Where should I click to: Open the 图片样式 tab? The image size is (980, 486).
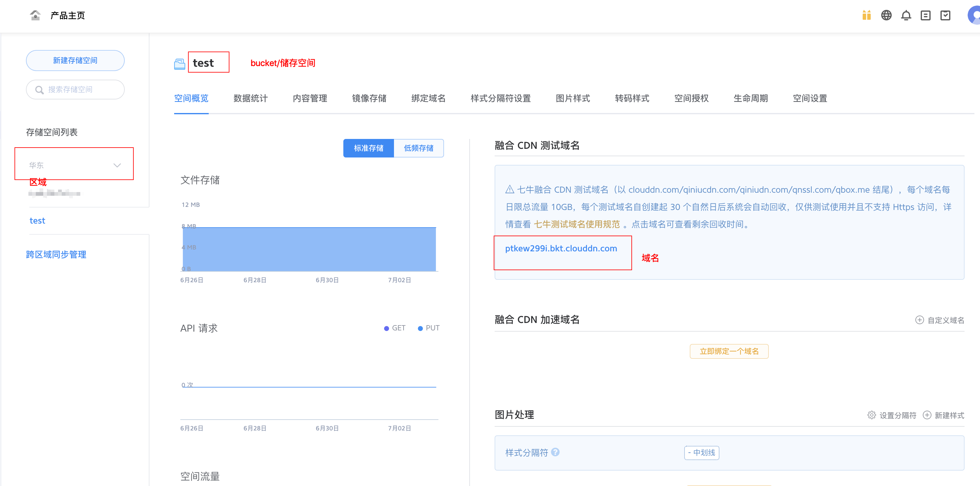pyautogui.click(x=573, y=98)
